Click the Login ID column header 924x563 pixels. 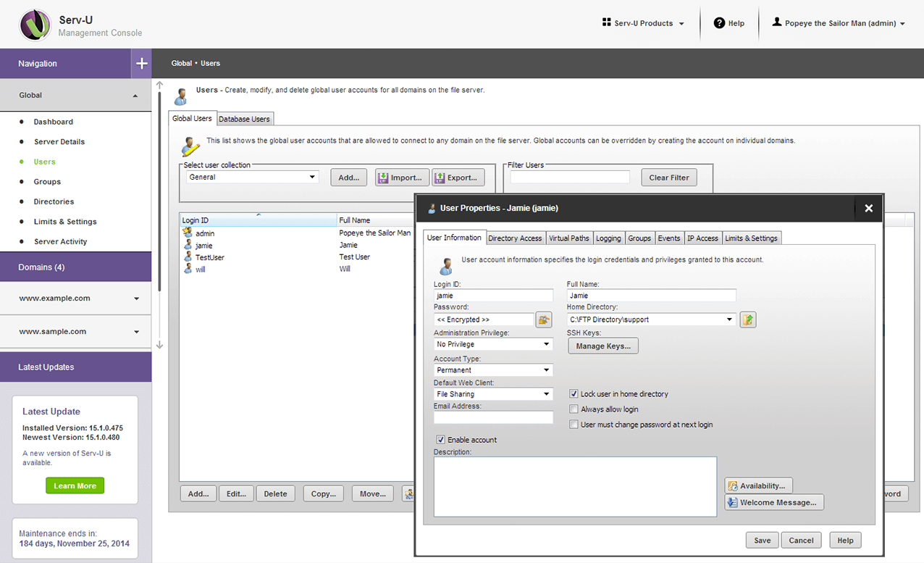click(x=259, y=220)
